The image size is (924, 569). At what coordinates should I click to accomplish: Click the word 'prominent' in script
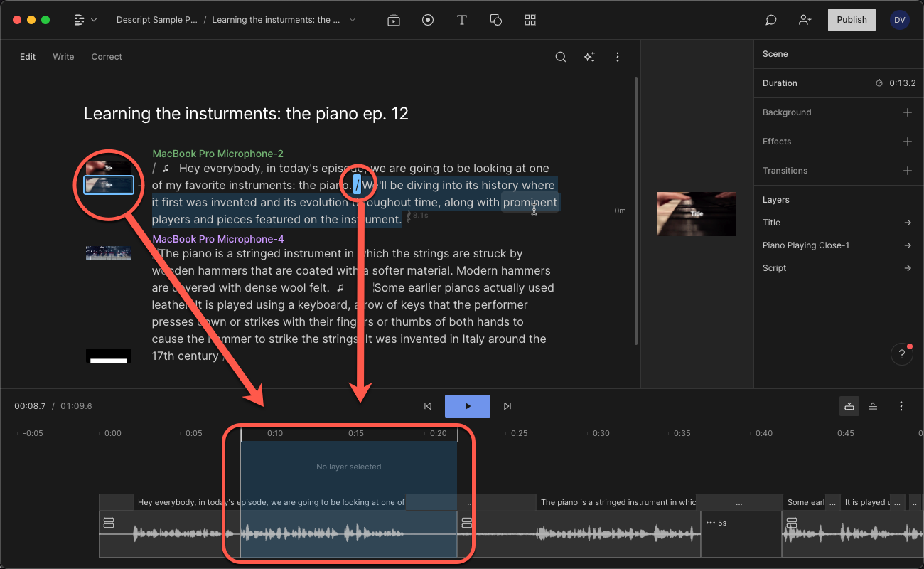coord(530,203)
